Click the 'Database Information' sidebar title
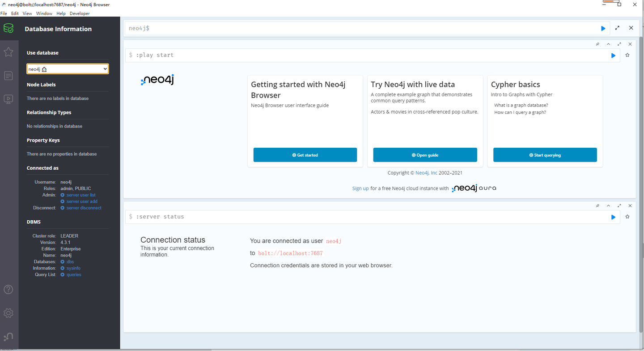Image resolution: width=644 pixels, height=351 pixels. click(58, 29)
